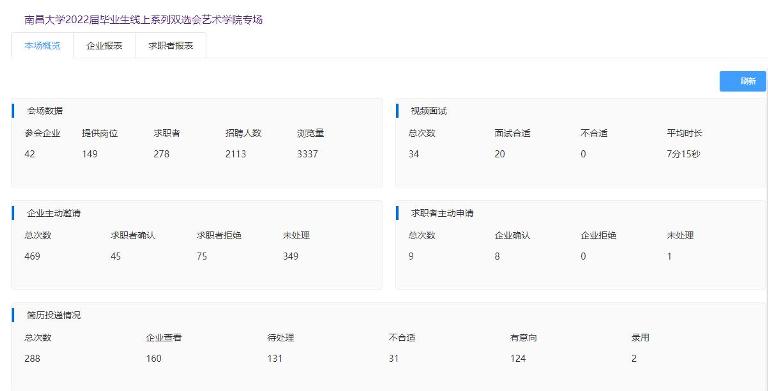This screenshot has height=391, width=768.
Task: Click the 0 under 企业拒绝
Action: (583, 256)
